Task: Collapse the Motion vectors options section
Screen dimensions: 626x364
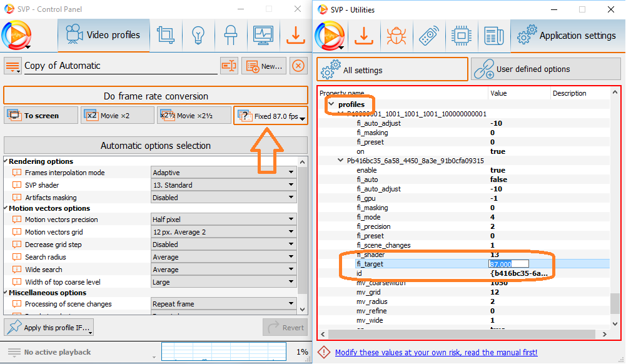Action: pyautogui.click(x=6, y=208)
